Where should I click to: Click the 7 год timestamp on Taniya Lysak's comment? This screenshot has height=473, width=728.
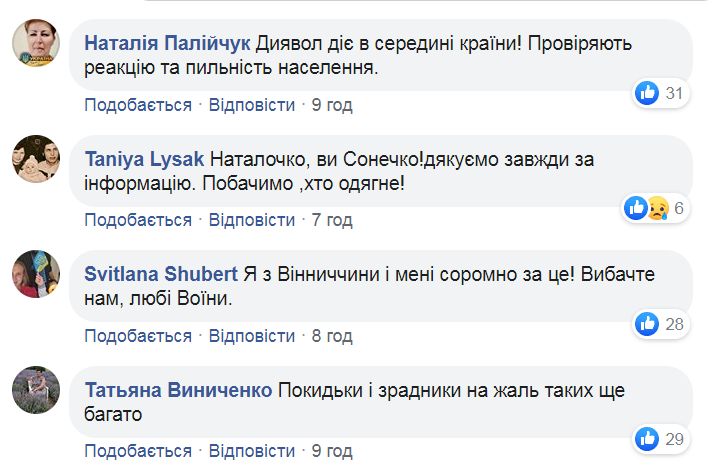(332, 220)
